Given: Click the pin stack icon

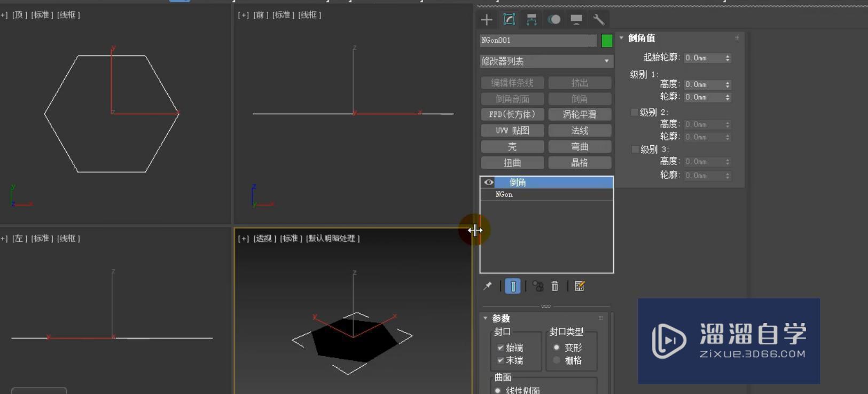Looking at the screenshot, I should (488, 286).
